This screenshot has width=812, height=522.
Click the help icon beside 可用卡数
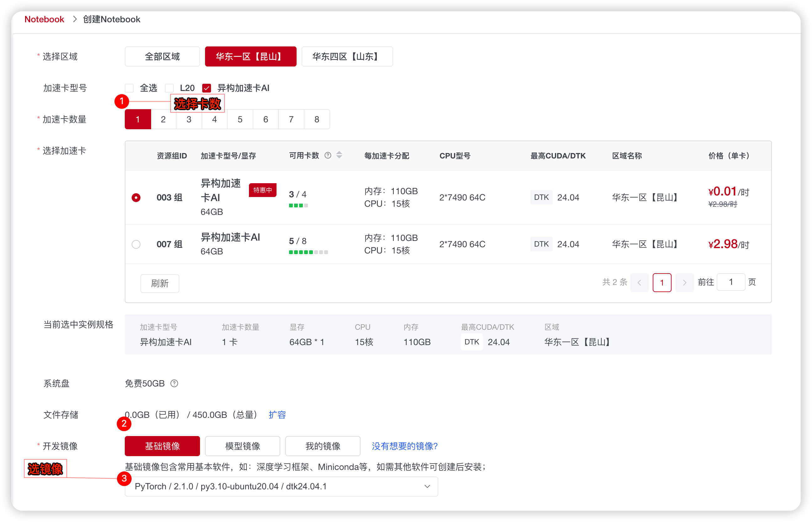[x=328, y=156]
